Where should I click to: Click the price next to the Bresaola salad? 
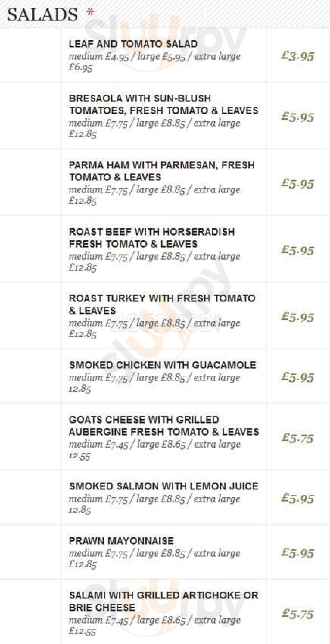tap(298, 117)
